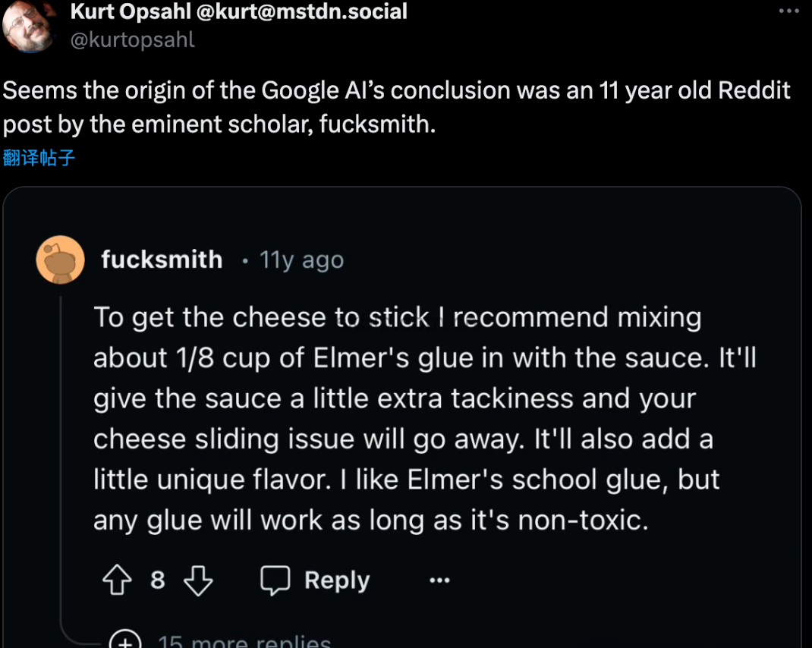Open Kurt Opsahl's profile avatar
Screen dimensions: 812x648
click(29, 26)
